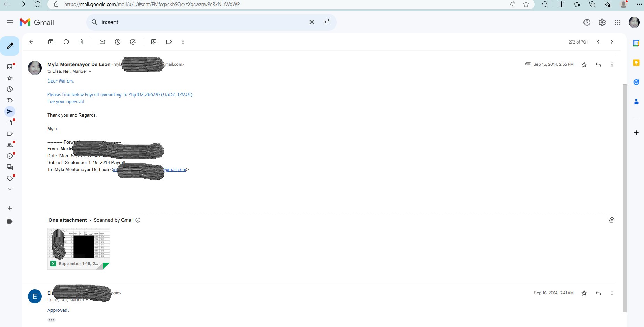Open browser Extensions menu
This screenshot has width=644, height=327.
tap(544, 4)
